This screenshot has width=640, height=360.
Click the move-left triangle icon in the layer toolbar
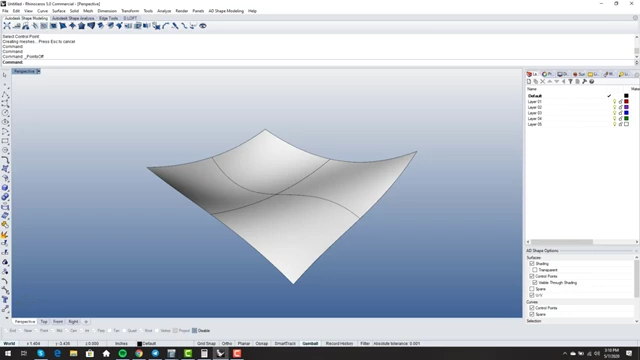tap(563, 82)
